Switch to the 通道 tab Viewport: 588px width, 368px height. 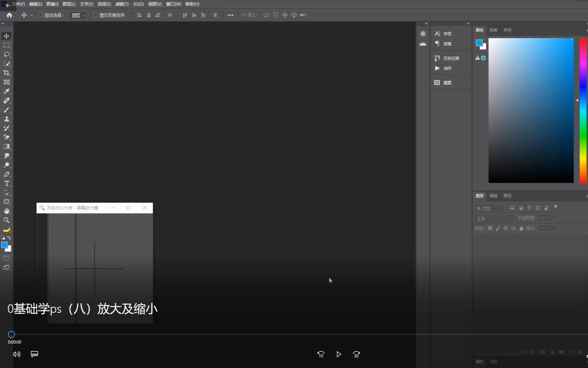pos(493,196)
